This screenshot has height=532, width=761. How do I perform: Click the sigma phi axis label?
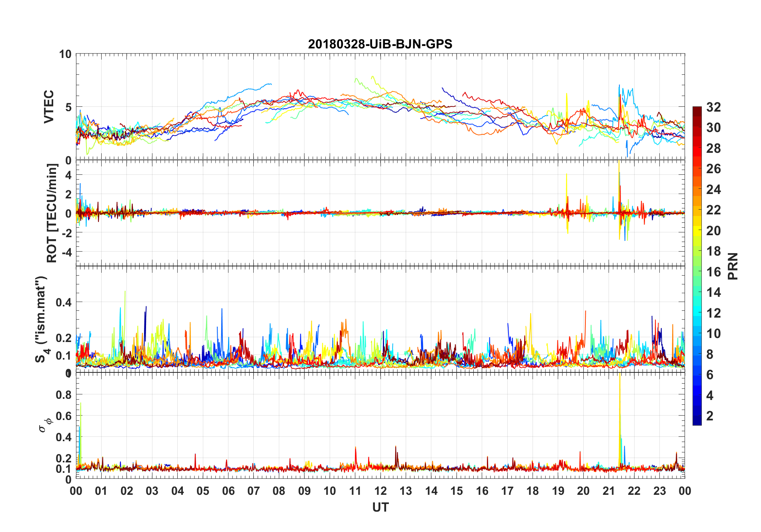pyautogui.click(x=45, y=426)
